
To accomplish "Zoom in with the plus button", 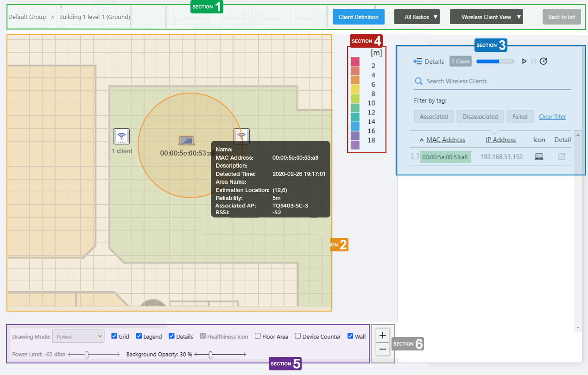I will [x=383, y=335].
